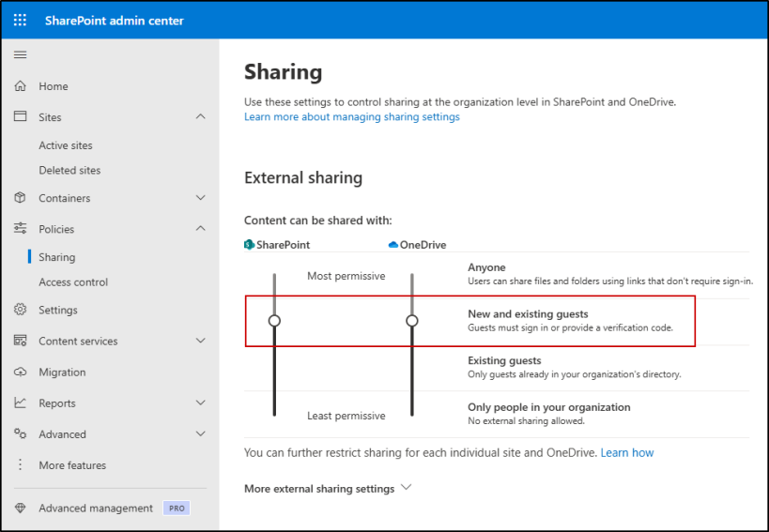Click the Advanced gears icon
The image size is (769, 532).
(20, 433)
